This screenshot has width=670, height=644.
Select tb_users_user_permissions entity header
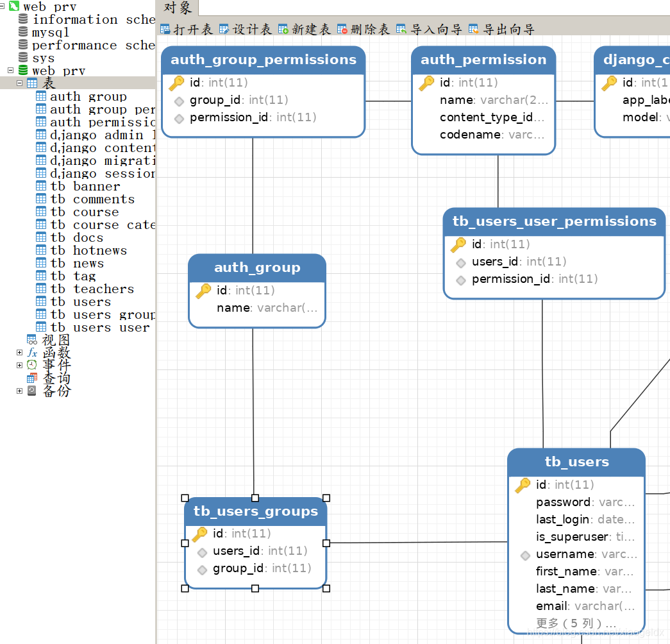[x=554, y=221]
